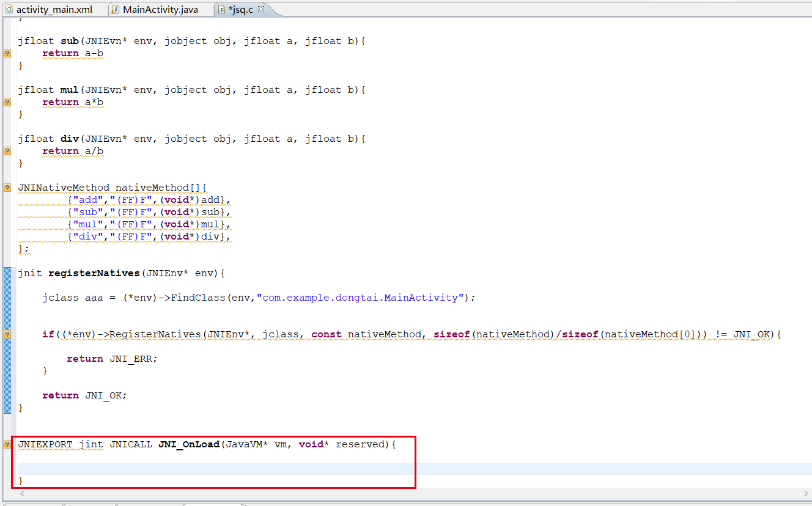This screenshot has height=506, width=812.
Task: Open warning marker beside JNINativeMethod nativeMethod[] line
Action: (x=7, y=188)
